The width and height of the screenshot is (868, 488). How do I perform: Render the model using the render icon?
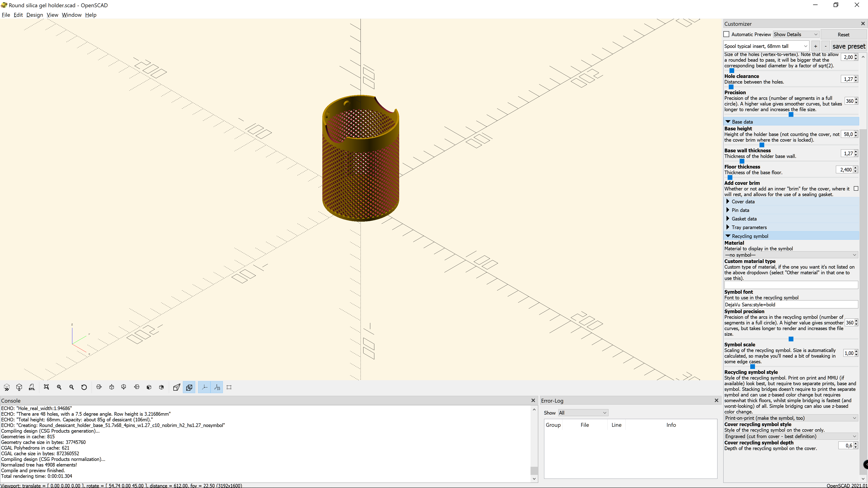(x=19, y=387)
